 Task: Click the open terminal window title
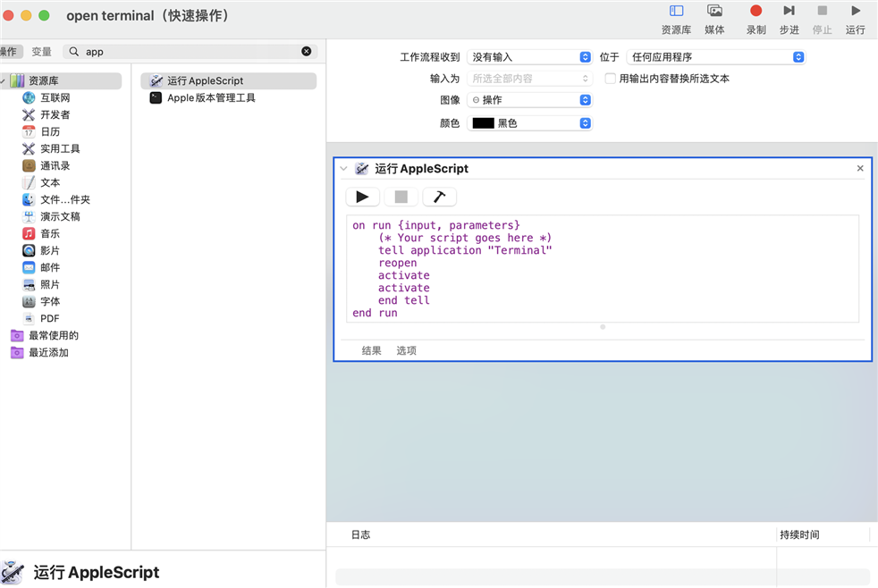pyautogui.click(x=148, y=16)
